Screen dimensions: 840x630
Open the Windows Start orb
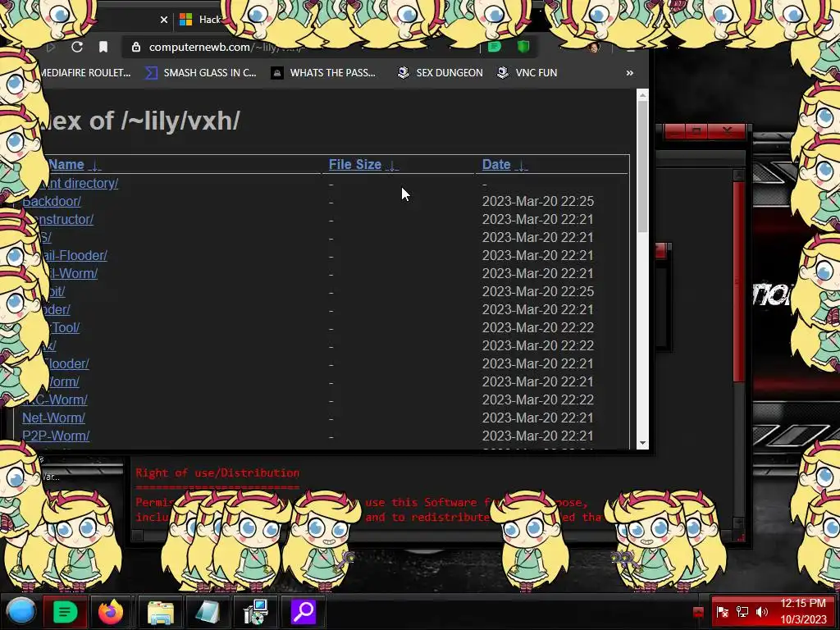coord(21,611)
